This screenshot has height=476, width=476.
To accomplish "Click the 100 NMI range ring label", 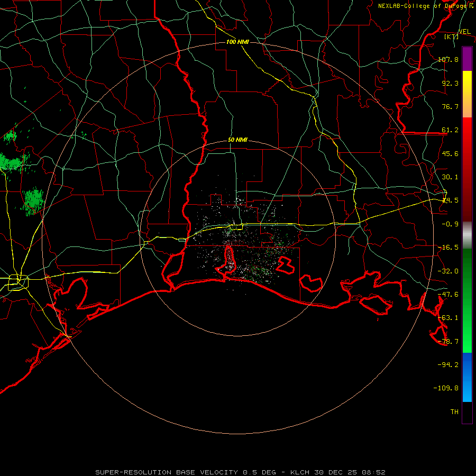I will click(x=237, y=42).
